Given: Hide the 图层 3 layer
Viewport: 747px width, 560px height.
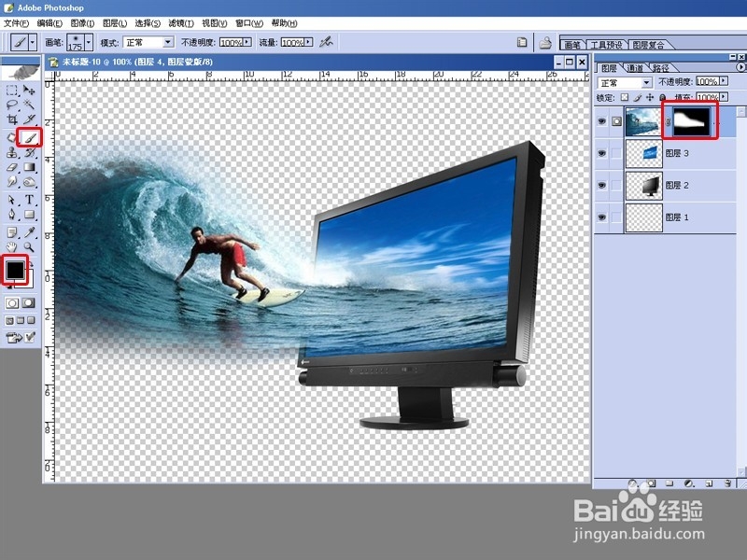Looking at the screenshot, I should pyautogui.click(x=602, y=154).
